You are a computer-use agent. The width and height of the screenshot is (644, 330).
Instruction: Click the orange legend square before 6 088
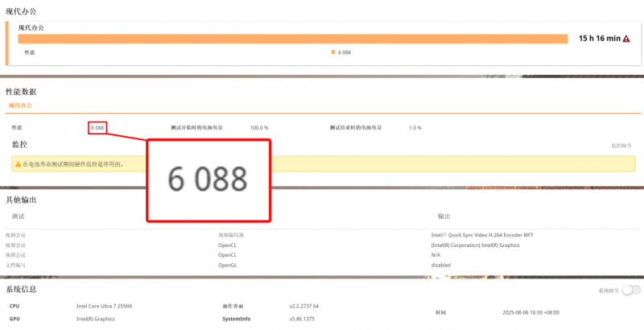[332, 52]
